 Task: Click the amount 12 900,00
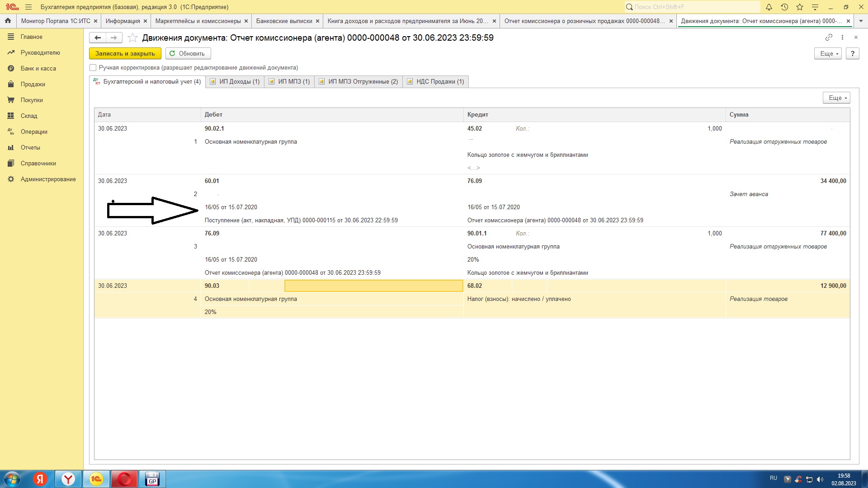(x=833, y=286)
